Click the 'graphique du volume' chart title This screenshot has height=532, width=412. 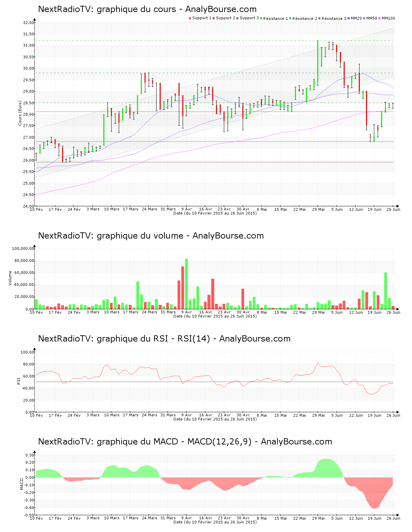pos(151,236)
